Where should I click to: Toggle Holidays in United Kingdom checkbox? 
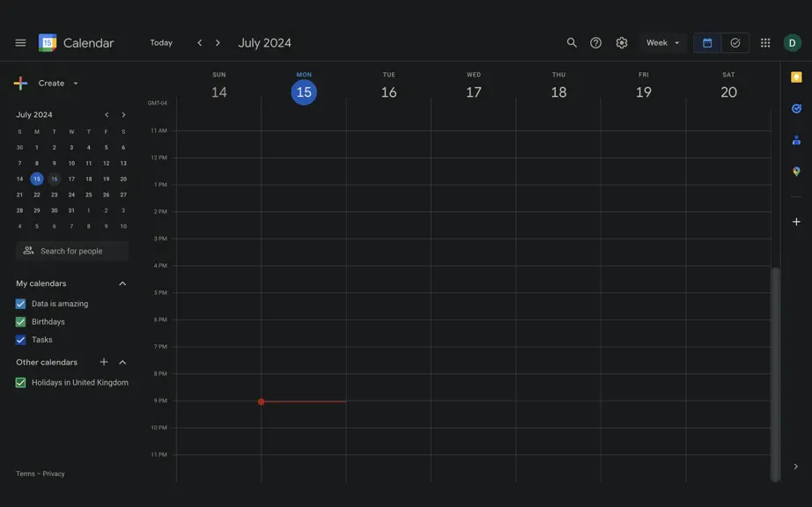pyautogui.click(x=21, y=383)
